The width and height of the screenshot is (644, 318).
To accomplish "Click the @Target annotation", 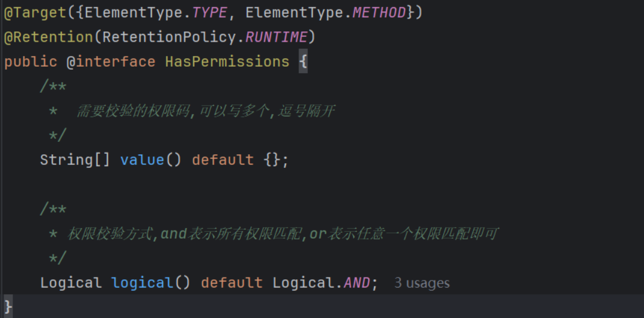I will click(35, 13).
